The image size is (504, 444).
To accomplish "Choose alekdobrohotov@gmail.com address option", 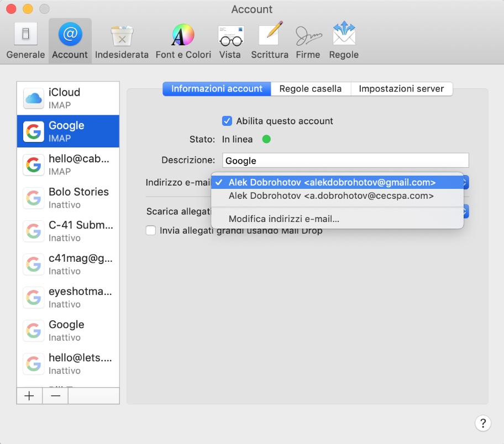I will tap(337, 182).
